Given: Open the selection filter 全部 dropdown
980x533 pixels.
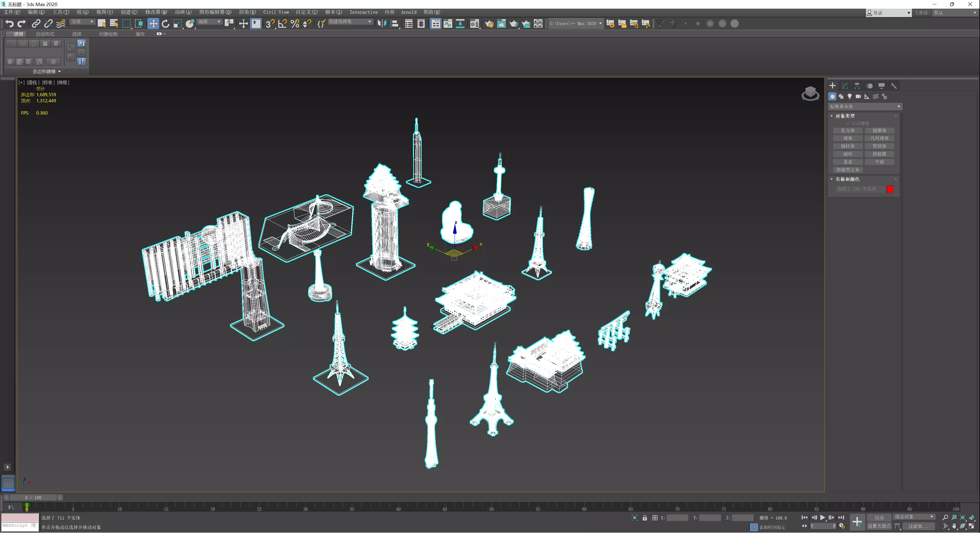Looking at the screenshot, I should (83, 22).
